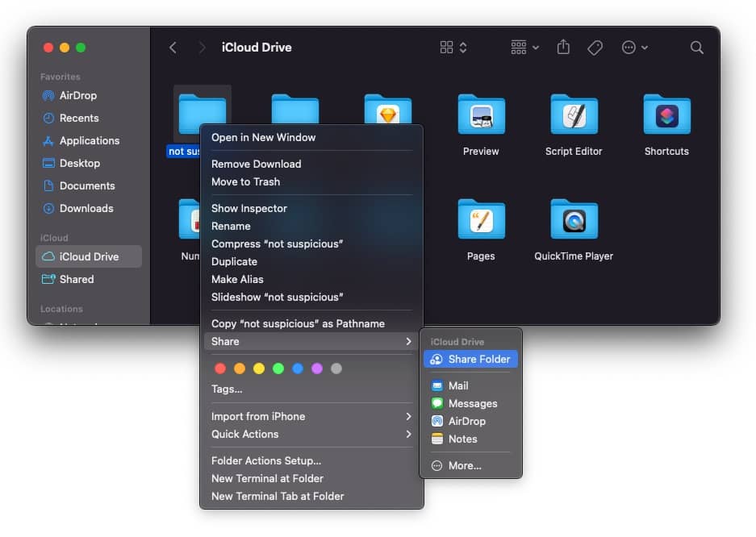The image size is (756, 537).
Task: Choose Remove Download from context menu
Action: tap(311, 164)
